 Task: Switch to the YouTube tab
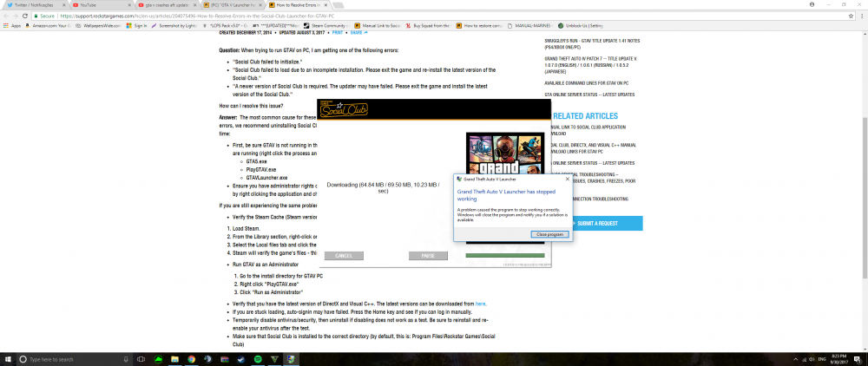[102, 4]
